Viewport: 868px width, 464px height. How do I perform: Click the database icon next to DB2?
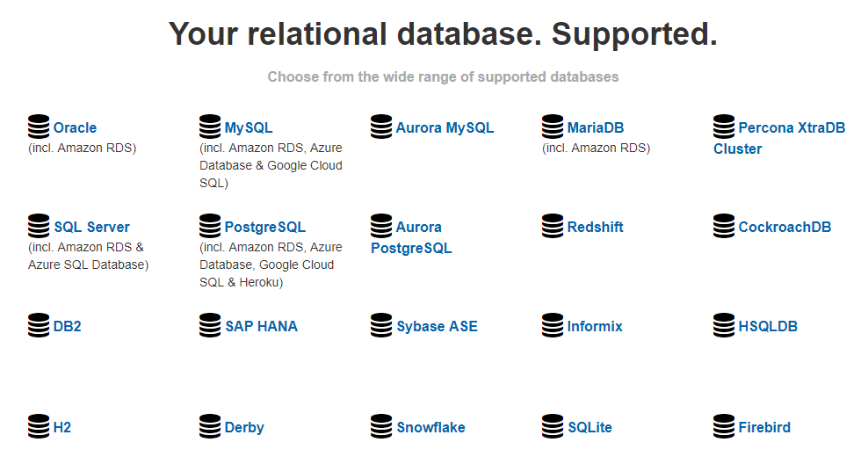(39, 326)
